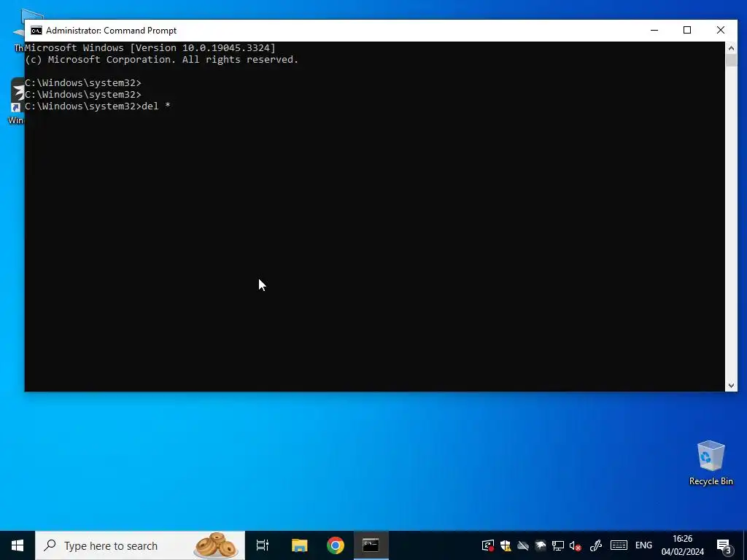Click the Command Prompt title bar icon

36,31
